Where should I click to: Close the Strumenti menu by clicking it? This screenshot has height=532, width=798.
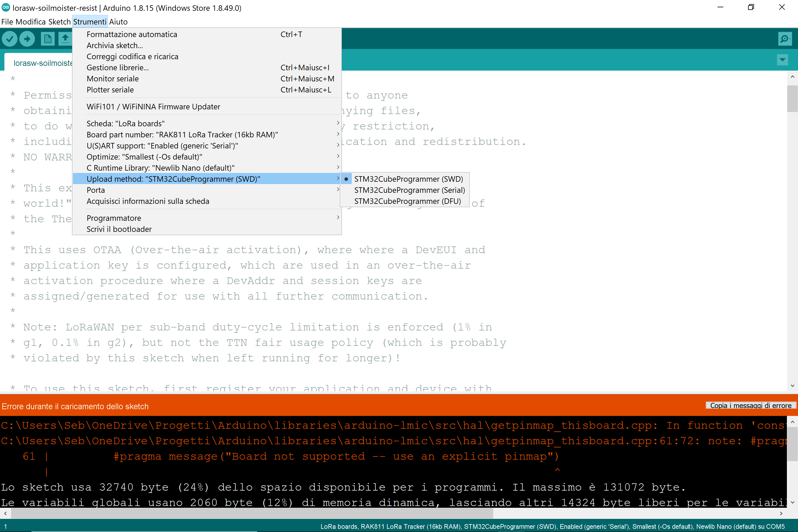[90, 22]
